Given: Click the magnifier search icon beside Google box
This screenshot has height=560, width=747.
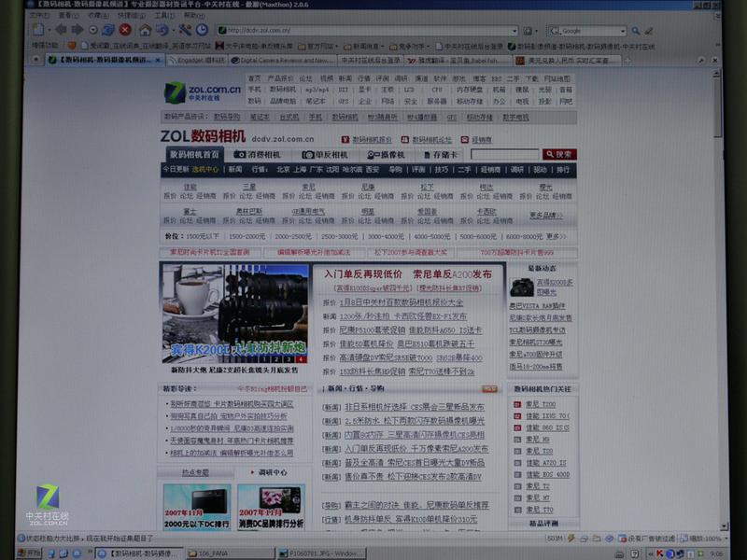Looking at the screenshot, I should pos(636,31).
